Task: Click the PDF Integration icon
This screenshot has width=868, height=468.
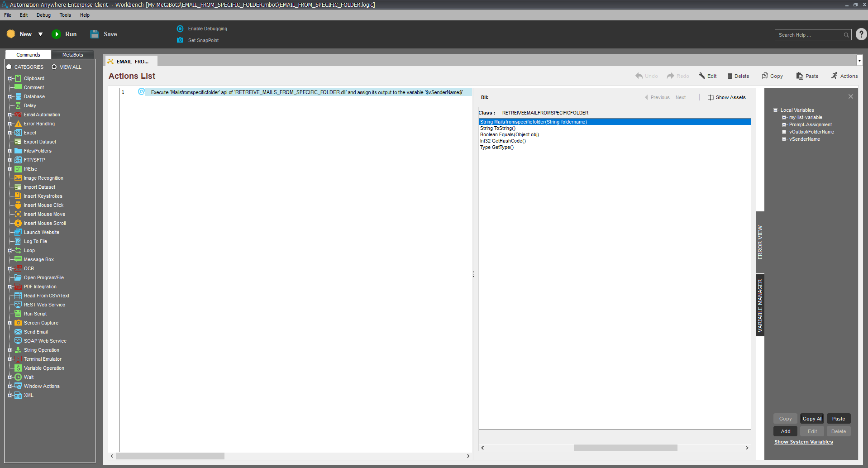Action: coord(18,287)
